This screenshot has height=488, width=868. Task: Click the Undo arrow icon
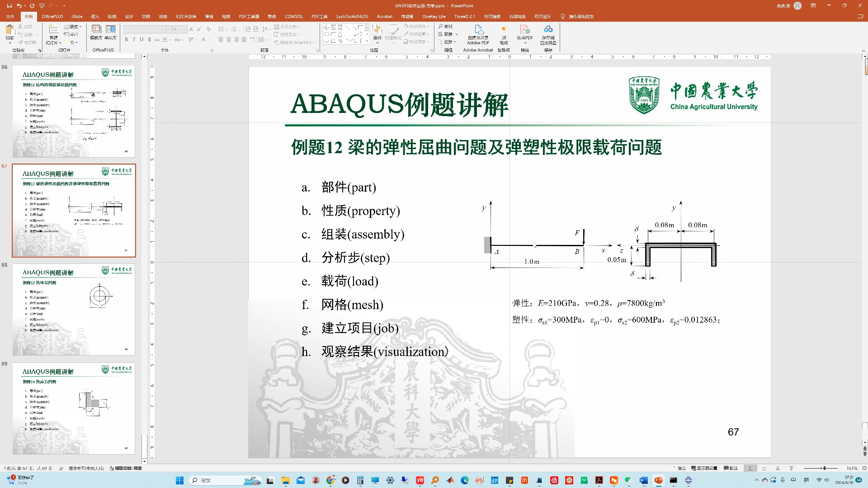19,5
